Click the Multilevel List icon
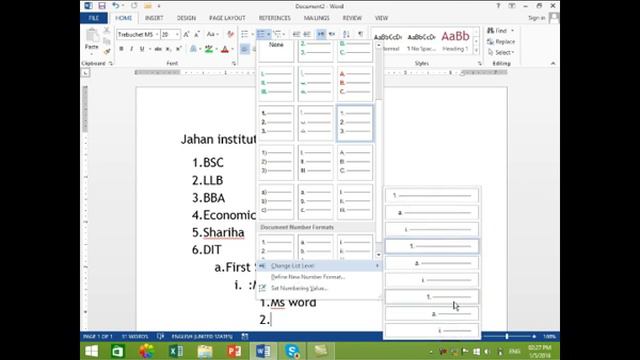 pyautogui.click(x=278, y=34)
